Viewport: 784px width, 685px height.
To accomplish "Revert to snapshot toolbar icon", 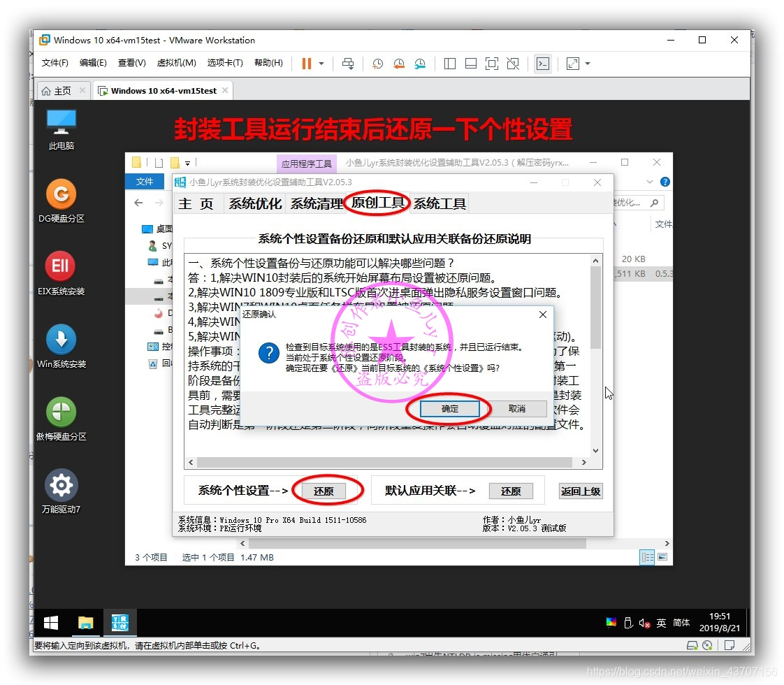I will pyautogui.click(x=399, y=64).
